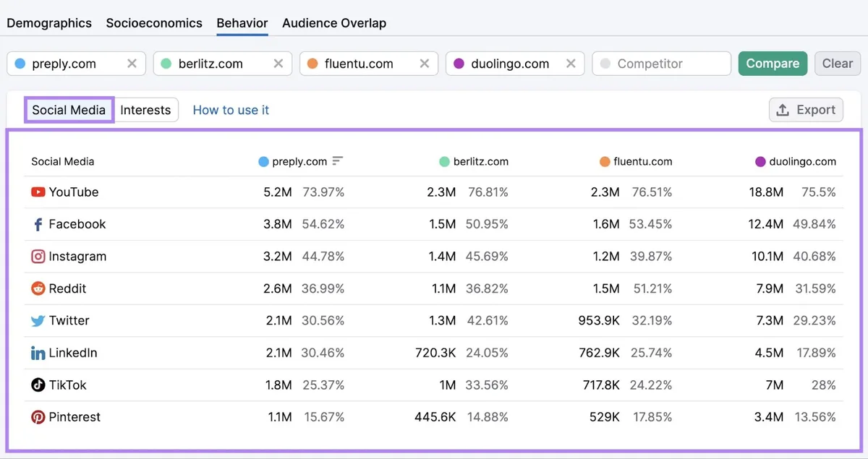
Task: Click 42.61% Twitter value for berlitz.com
Action: [x=487, y=321]
